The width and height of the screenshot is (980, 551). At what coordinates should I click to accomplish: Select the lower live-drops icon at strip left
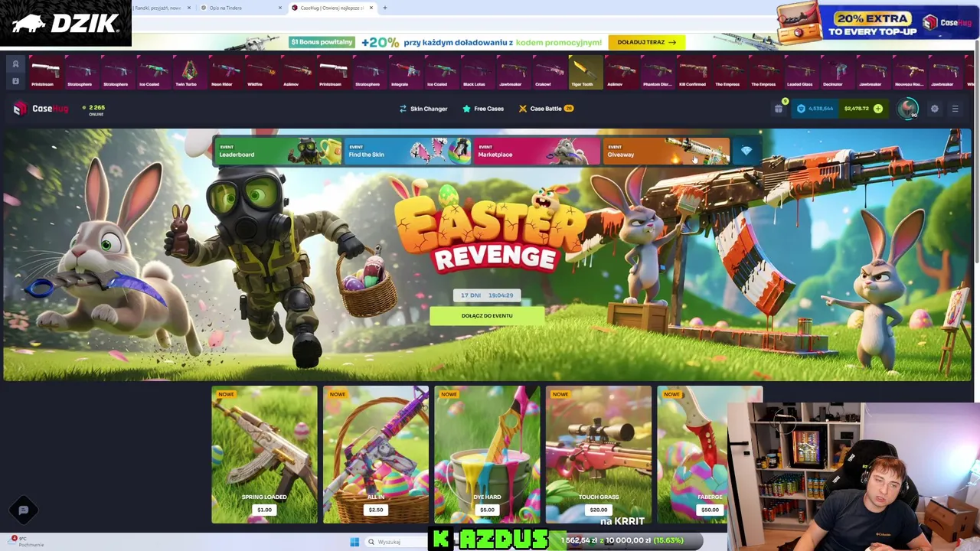(x=15, y=80)
